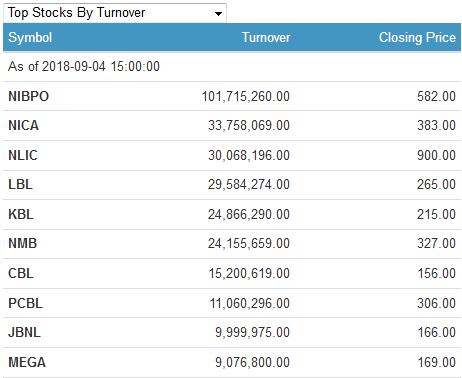Select closing price 383.00
The width and height of the screenshot is (462, 378).
tap(436, 126)
